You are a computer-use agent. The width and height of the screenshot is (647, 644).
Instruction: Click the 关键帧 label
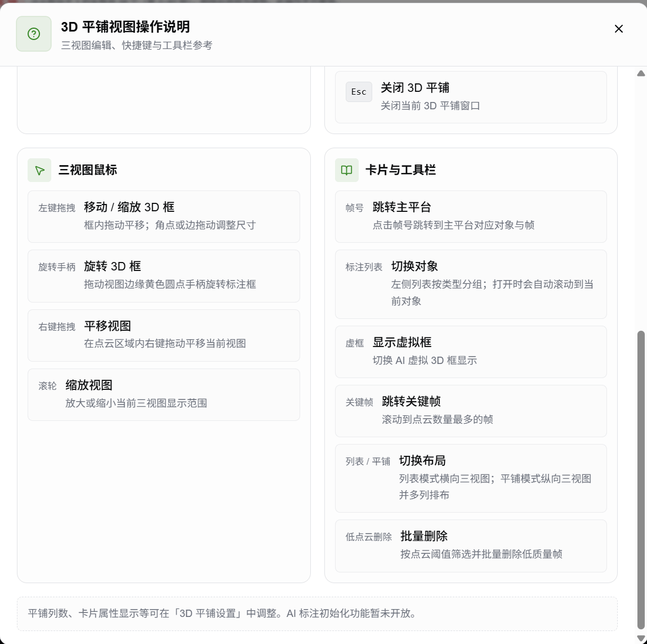359,402
